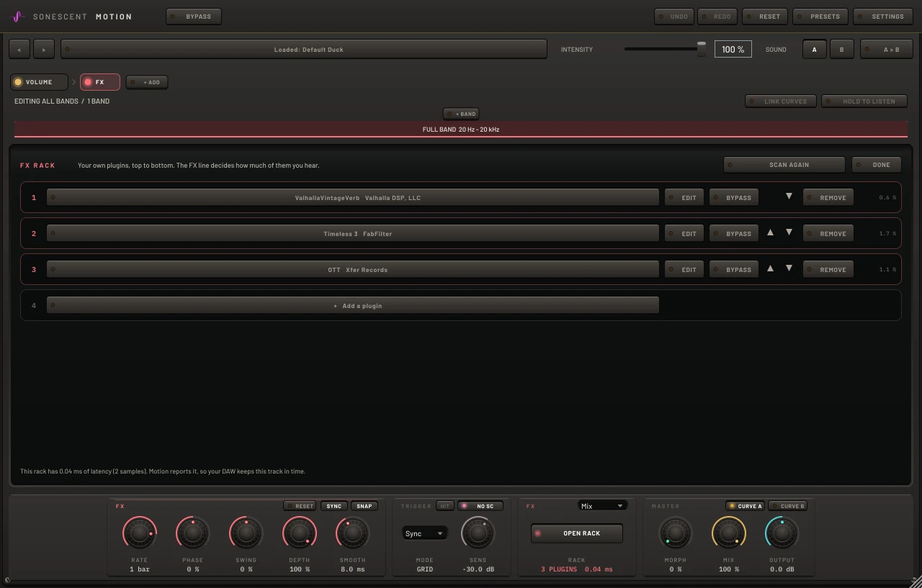The image size is (922, 588).
Task: Click Scan Again in the FX rack
Action: coord(784,165)
